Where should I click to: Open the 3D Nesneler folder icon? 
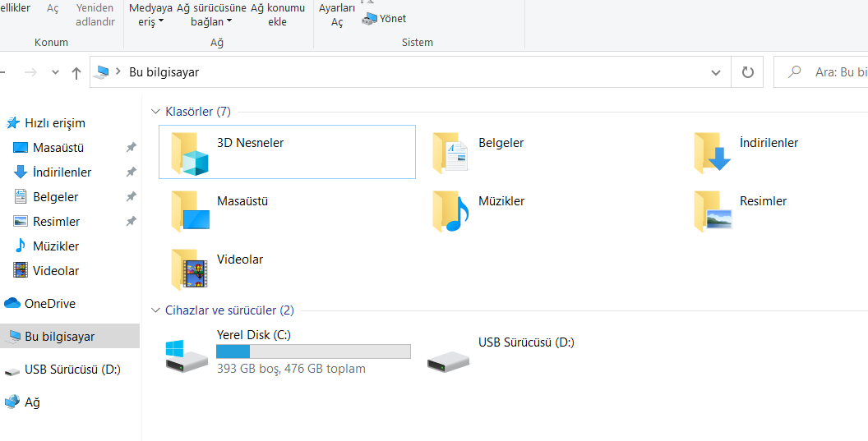190,152
